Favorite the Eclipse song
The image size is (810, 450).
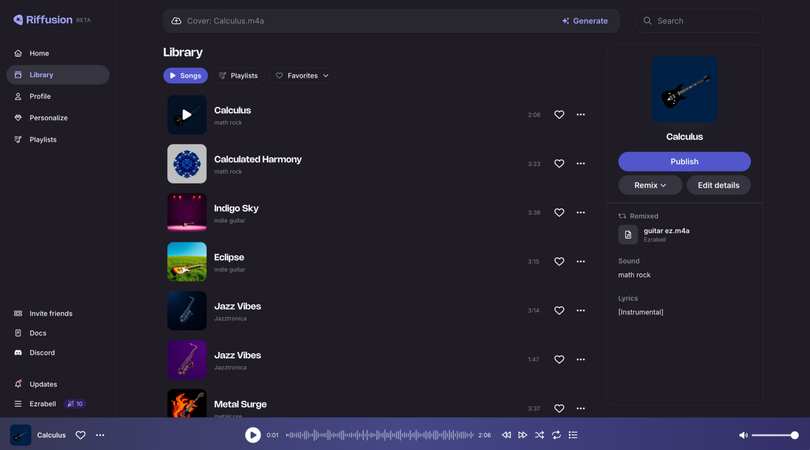pos(559,261)
